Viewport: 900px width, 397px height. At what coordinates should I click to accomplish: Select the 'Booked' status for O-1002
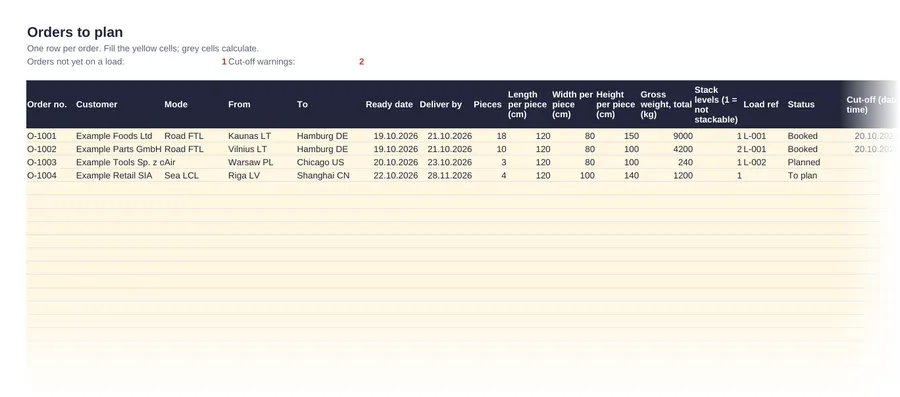pyautogui.click(x=802, y=149)
